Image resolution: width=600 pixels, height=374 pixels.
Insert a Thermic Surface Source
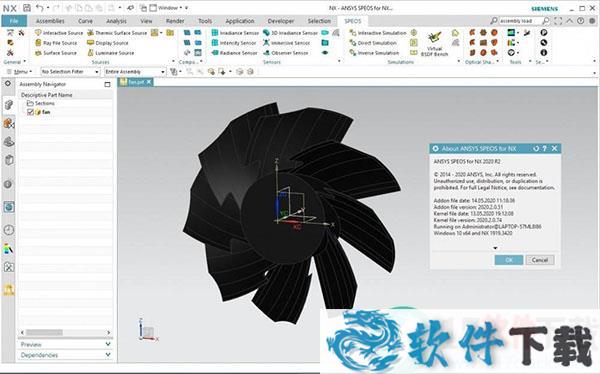tap(117, 33)
